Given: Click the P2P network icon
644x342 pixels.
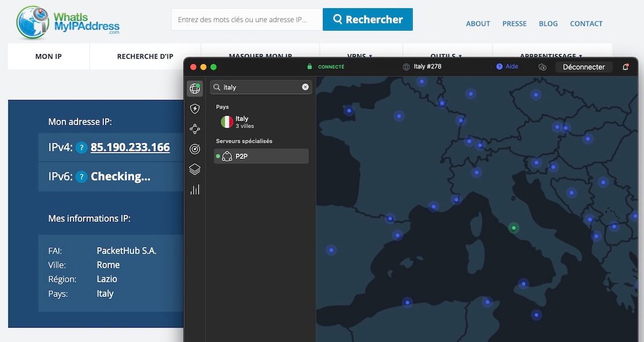Looking at the screenshot, I should (x=227, y=156).
